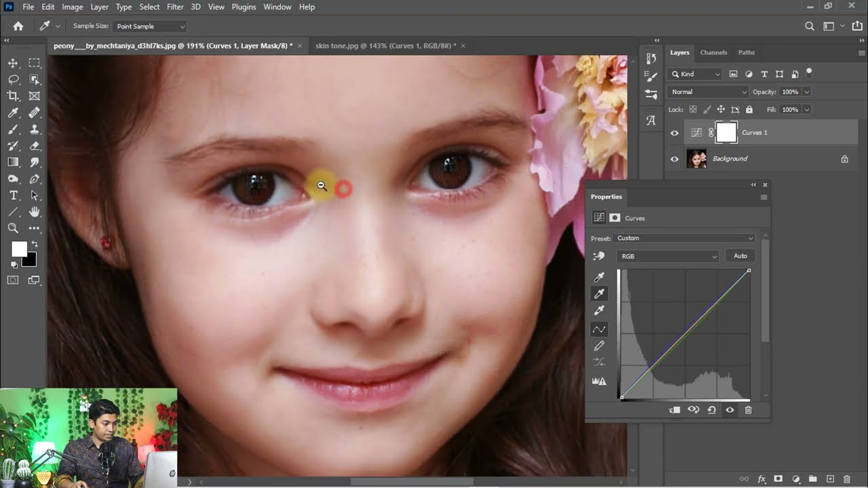Pick the white point eyedropper in Curves

coord(599,310)
